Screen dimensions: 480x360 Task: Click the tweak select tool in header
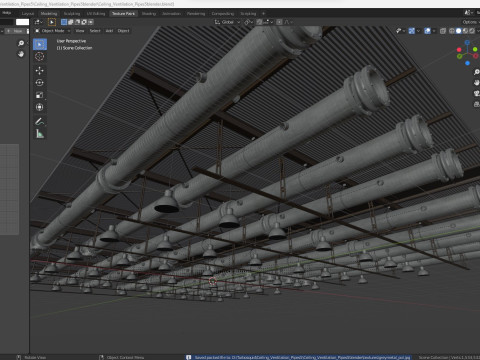(52, 22)
